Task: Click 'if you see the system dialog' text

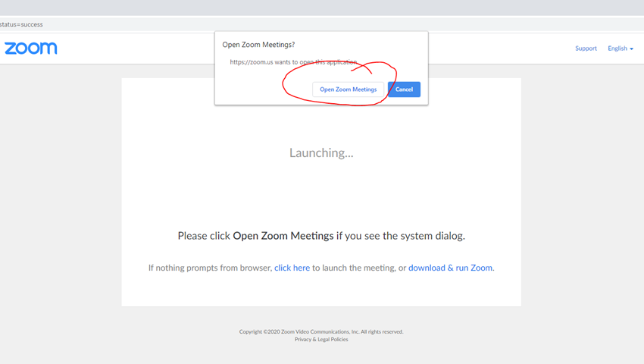Action: (x=401, y=236)
